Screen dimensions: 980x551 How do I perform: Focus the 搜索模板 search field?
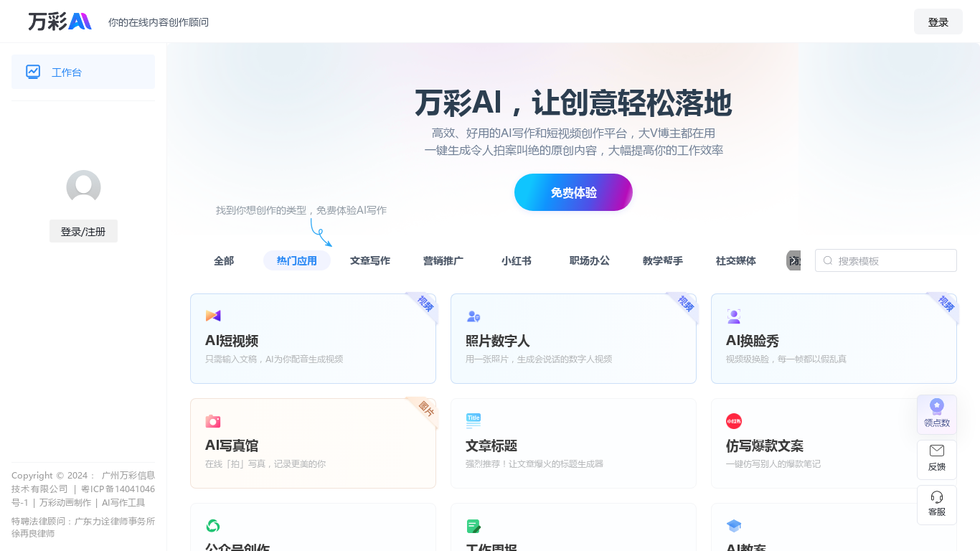coord(886,260)
